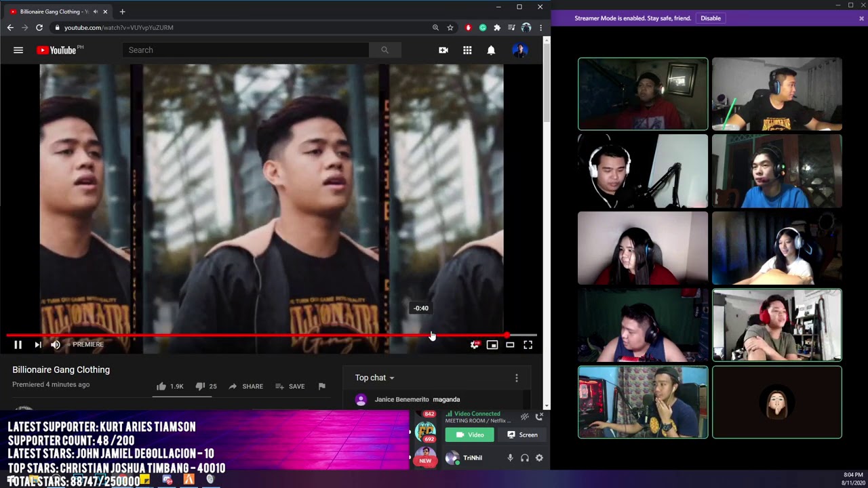Bookmark this page with the star
Image resolution: width=868 pixels, height=488 pixels.
[450, 28]
